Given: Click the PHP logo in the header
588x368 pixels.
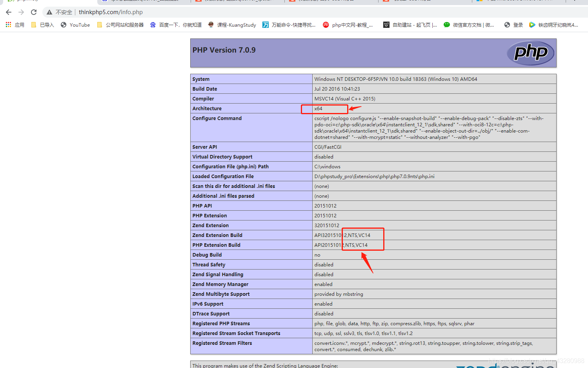Looking at the screenshot, I should [530, 53].
